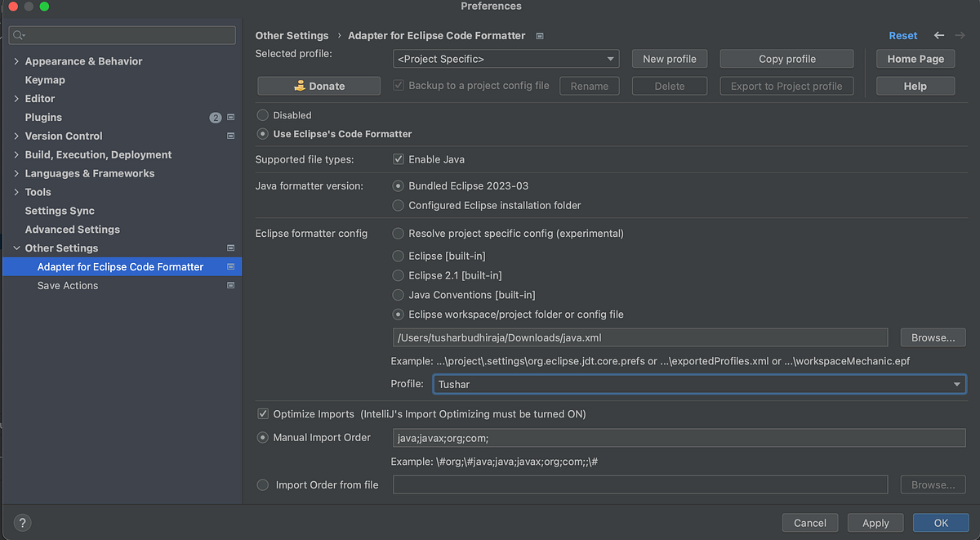Click the New profile button
This screenshot has height=540, width=980.
(x=669, y=58)
